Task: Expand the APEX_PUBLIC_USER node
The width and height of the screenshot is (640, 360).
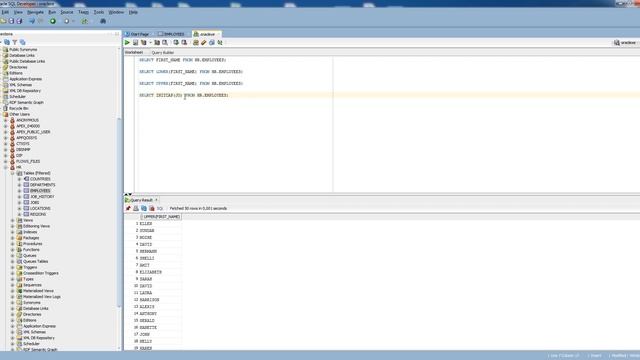Action: (x=6, y=132)
